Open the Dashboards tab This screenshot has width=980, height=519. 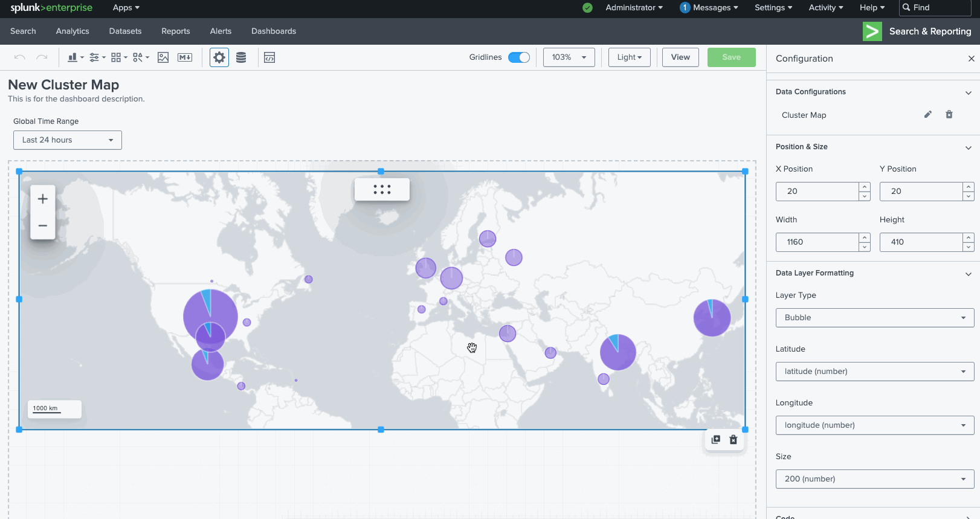tap(274, 31)
